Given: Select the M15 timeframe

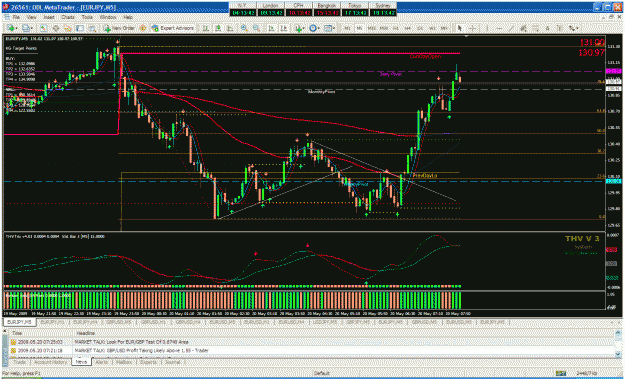Looking at the screenshot, I should tap(371, 28).
